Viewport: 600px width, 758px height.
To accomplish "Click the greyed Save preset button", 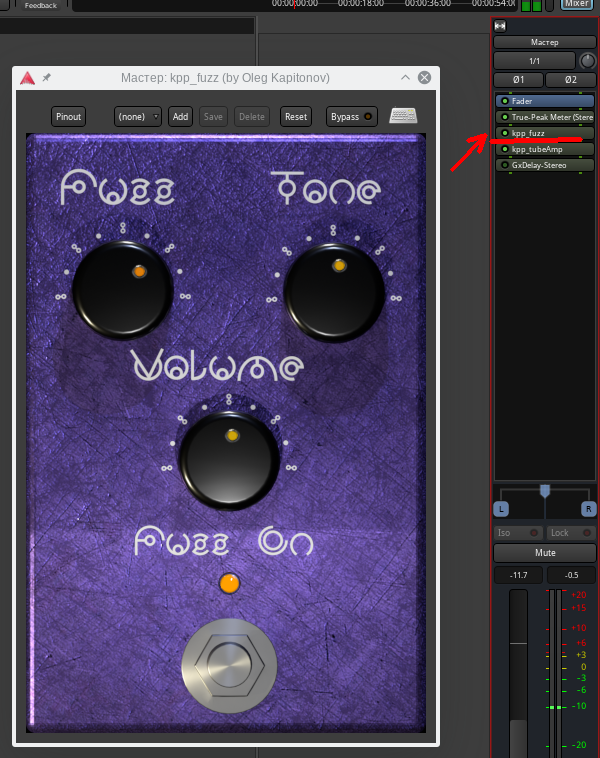I will pos(213,117).
